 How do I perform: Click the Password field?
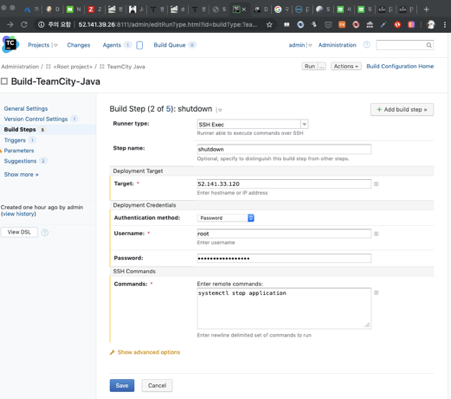pos(284,258)
